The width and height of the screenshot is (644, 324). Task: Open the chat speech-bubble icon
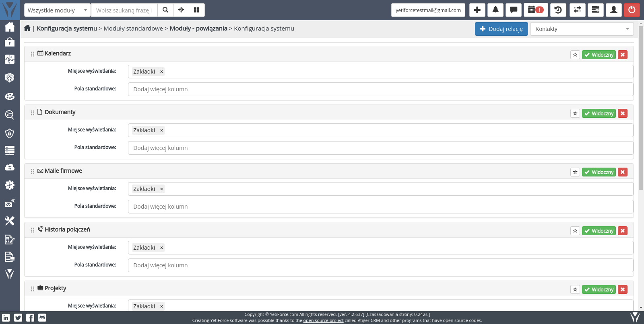coord(514,10)
